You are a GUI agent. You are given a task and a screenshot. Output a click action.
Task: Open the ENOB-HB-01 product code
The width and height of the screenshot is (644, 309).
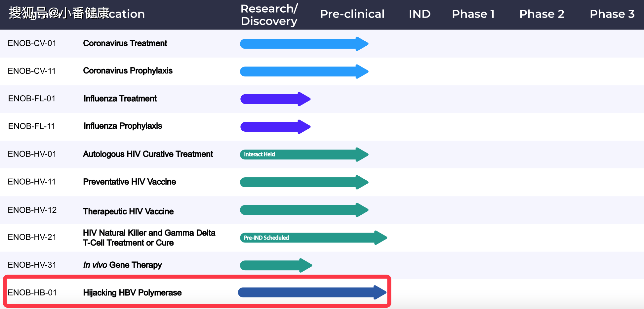click(32, 293)
